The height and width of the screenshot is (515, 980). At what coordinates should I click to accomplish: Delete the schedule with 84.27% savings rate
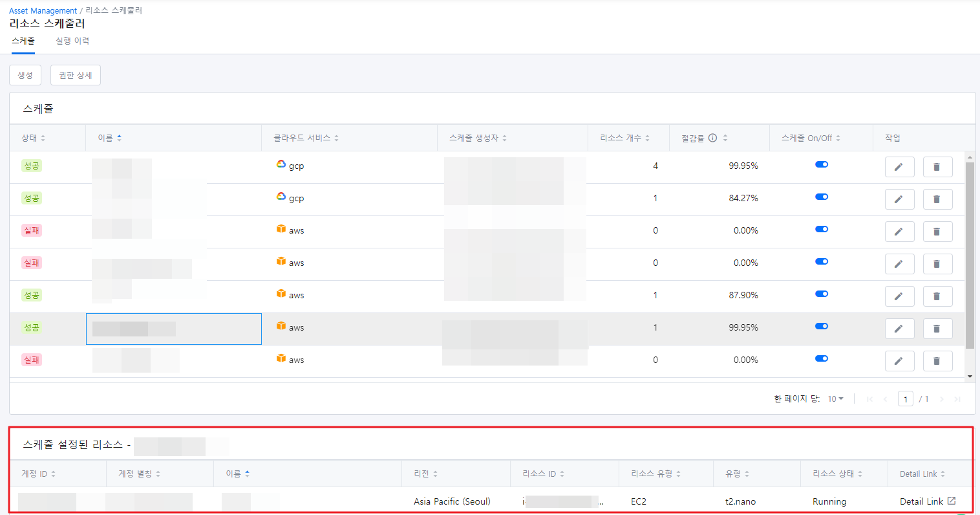click(937, 199)
